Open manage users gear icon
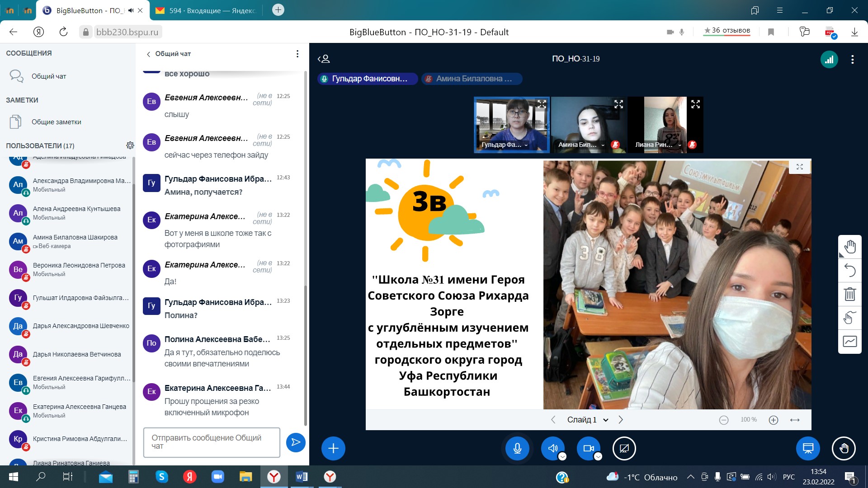Viewport: 868px width, 488px height. [x=130, y=145]
